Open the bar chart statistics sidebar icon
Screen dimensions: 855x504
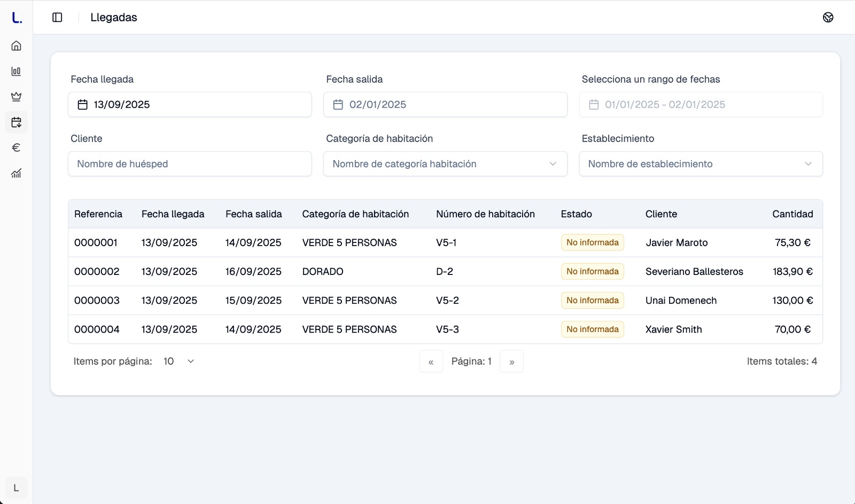point(16,71)
